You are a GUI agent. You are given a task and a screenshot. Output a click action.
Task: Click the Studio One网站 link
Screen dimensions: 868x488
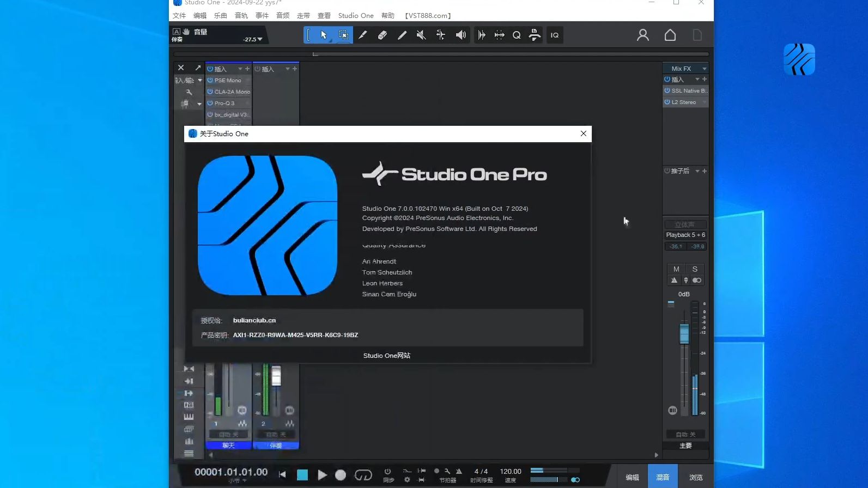387,356
